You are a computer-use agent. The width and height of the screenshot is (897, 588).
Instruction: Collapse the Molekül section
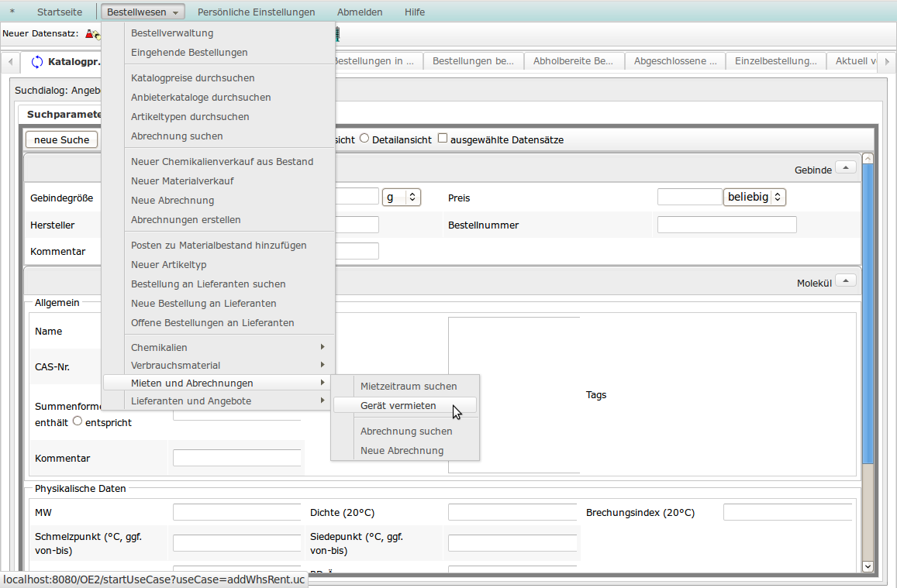pos(846,280)
